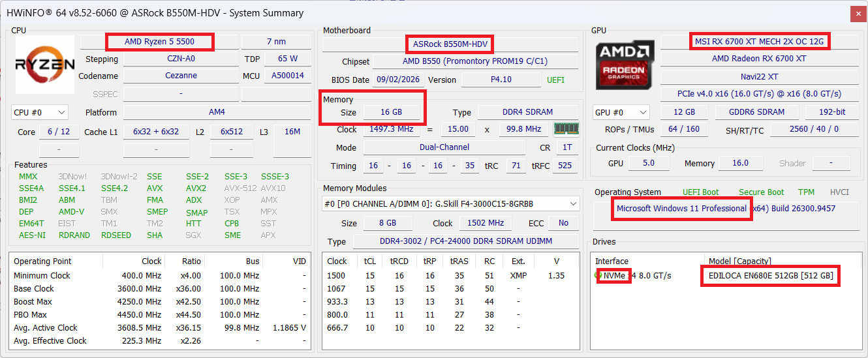Click the Cezanne codename field
The height and width of the screenshot is (358, 868).
181,76
